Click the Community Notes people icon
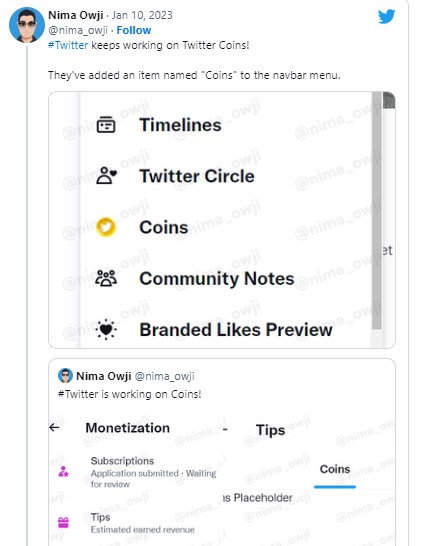The width and height of the screenshot is (433, 546). click(106, 278)
